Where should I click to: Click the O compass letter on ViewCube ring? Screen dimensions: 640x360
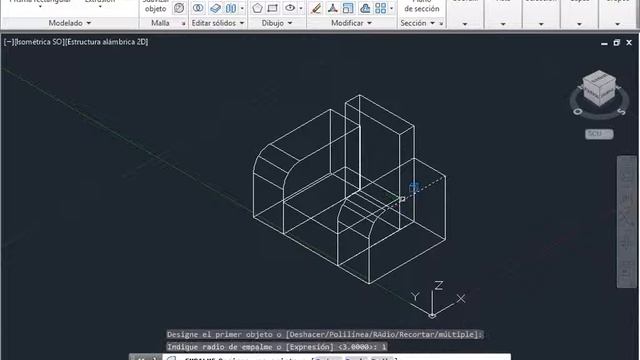coord(577,111)
